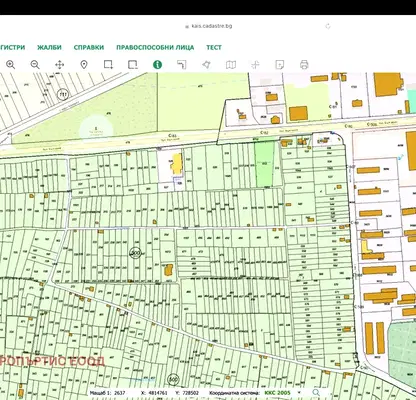Open the ЖАЛБИ menu
The width and height of the screenshot is (416, 400).
[x=49, y=47]
